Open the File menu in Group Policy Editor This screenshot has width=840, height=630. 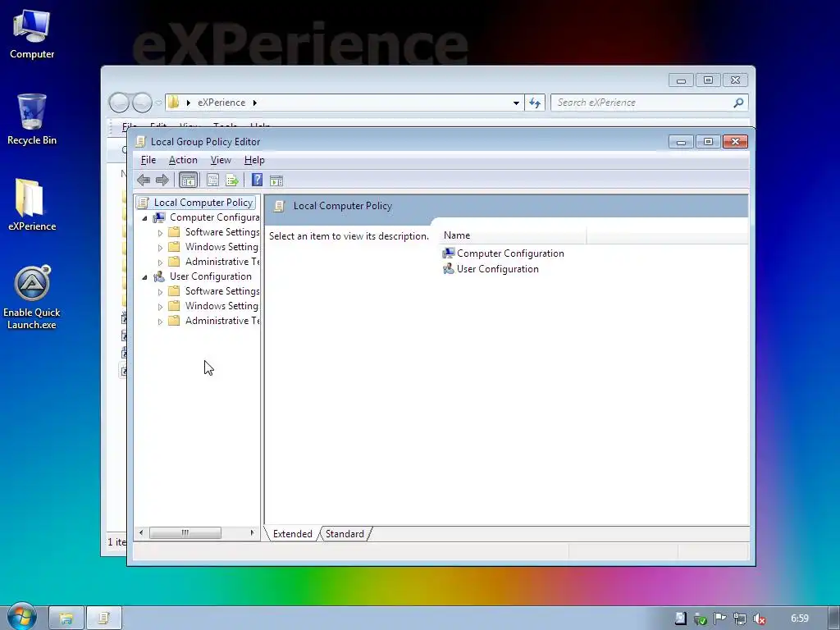coord(148,160)
